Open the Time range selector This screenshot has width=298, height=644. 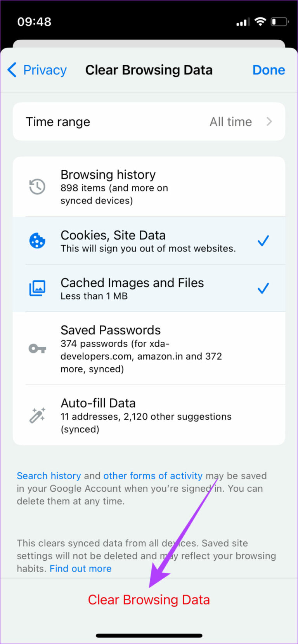(149, 121)
